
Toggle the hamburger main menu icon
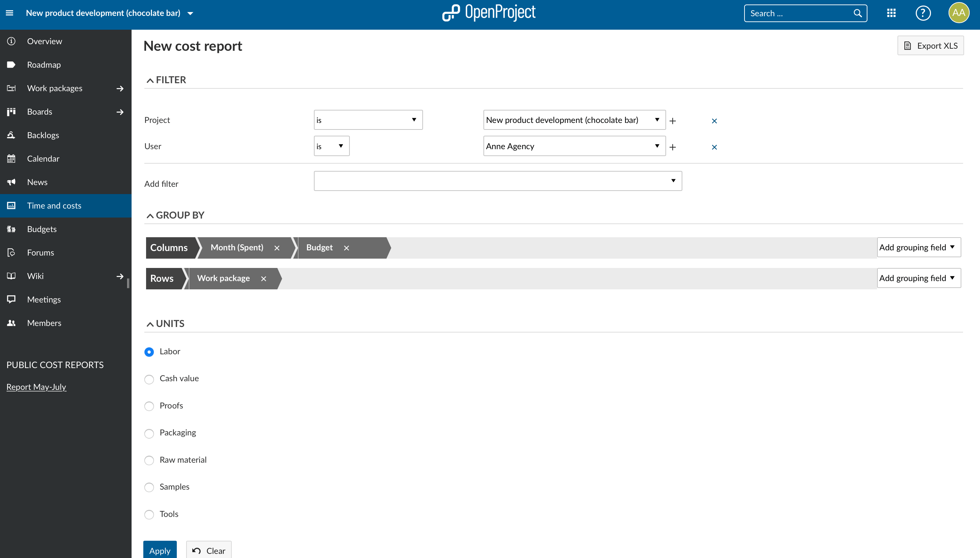[x=10, y=13]
